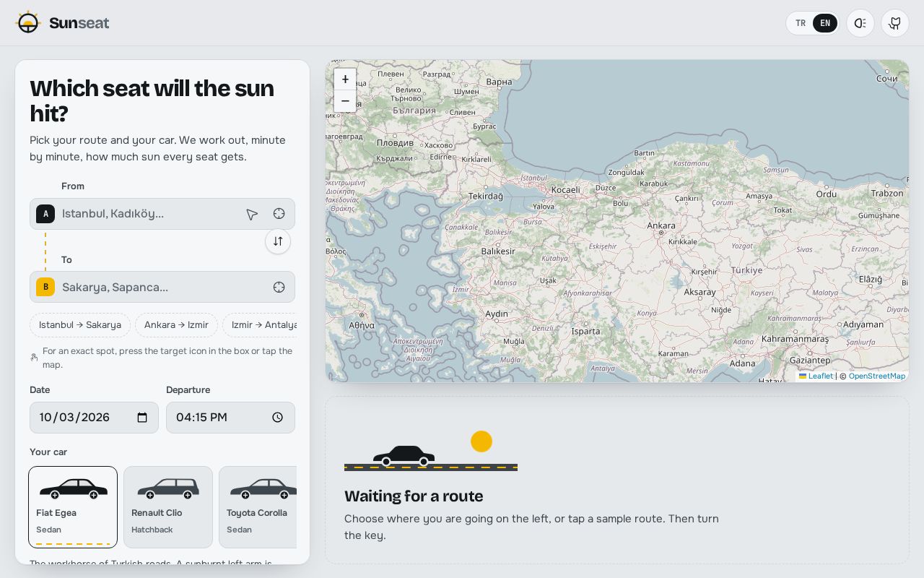Click the 'Your car' label

pos(48,452)
